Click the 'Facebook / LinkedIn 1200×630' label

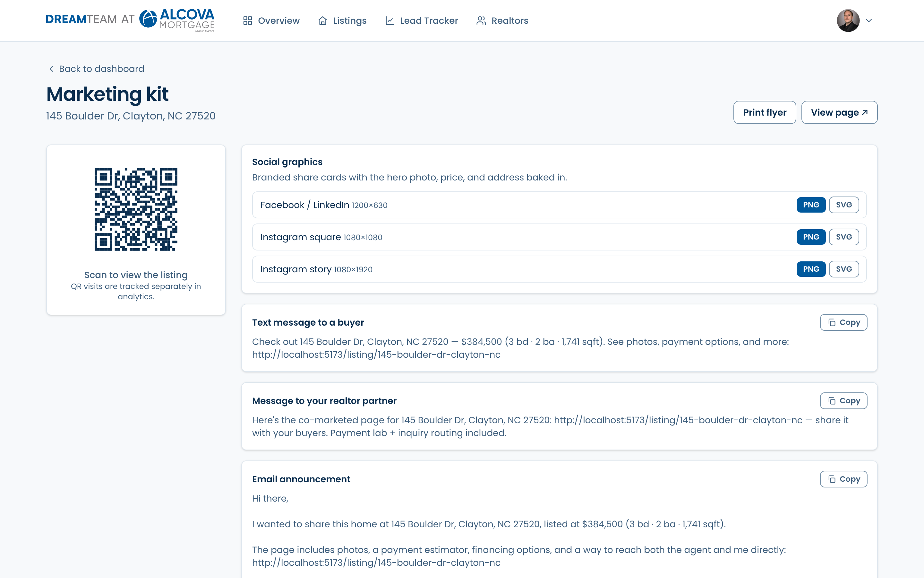click(x=324, y=205)
